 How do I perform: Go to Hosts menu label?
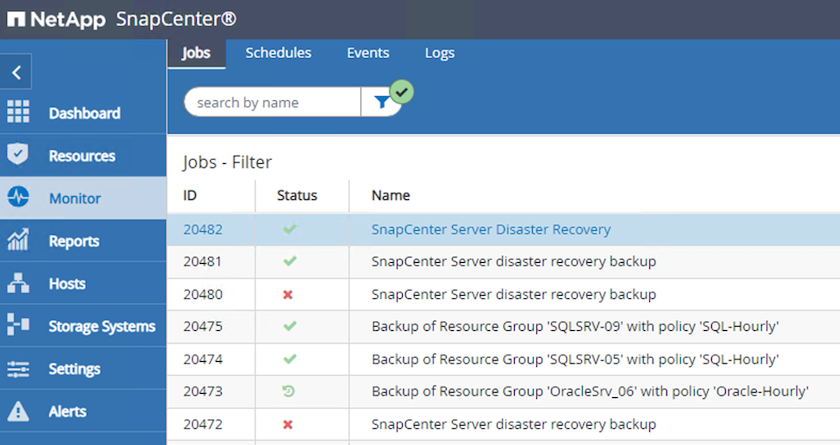[67, 283]
